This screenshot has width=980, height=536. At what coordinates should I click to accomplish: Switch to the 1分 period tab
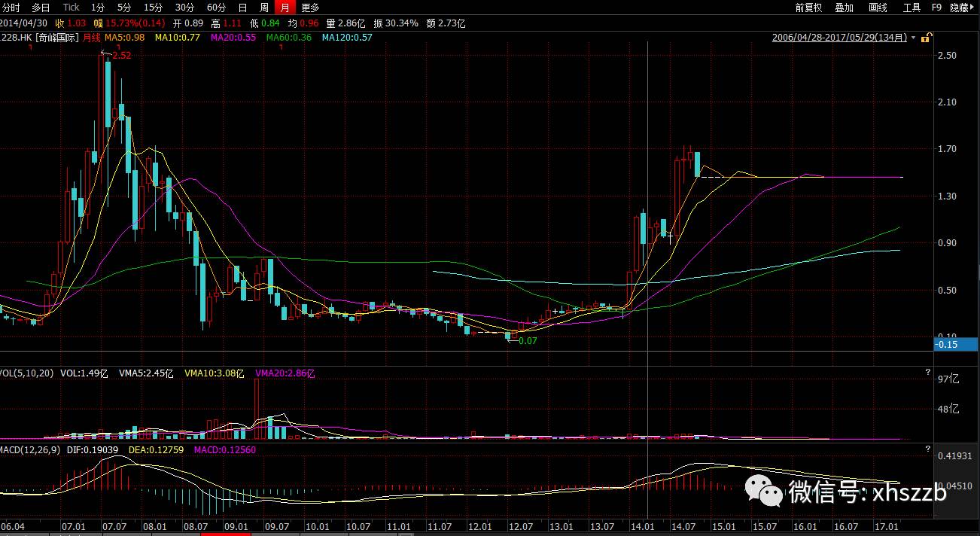tap(98, 8)
